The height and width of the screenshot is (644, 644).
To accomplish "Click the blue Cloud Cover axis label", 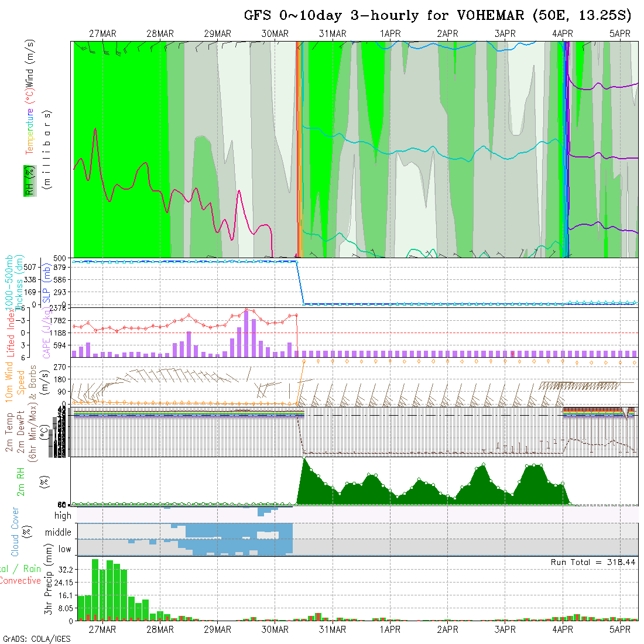I will (15, 532).
